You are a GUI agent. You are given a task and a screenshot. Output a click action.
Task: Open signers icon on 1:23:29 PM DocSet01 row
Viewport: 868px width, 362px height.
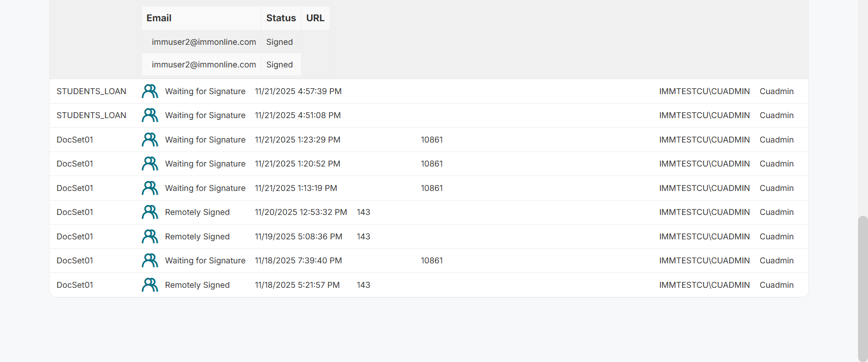pyautogui.click(x=150, y=140)
